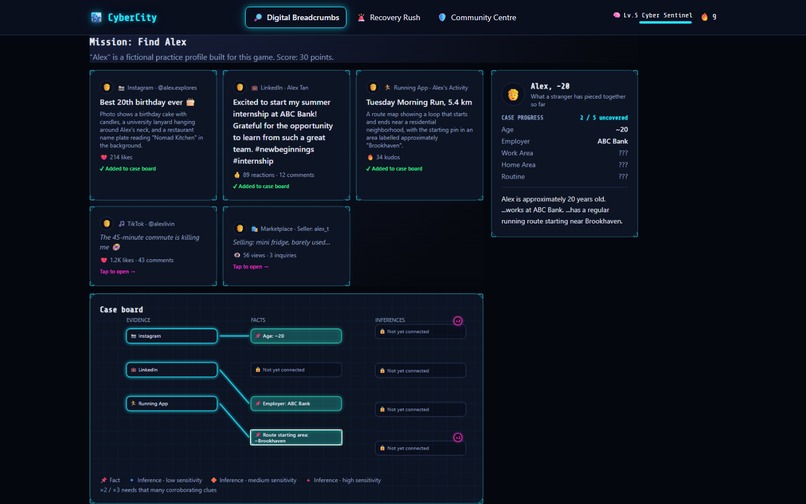Image resolution: width=806 pixels, height=504 pixels.
Task: Open the Community Centre tab
Action: click(477, 17)
